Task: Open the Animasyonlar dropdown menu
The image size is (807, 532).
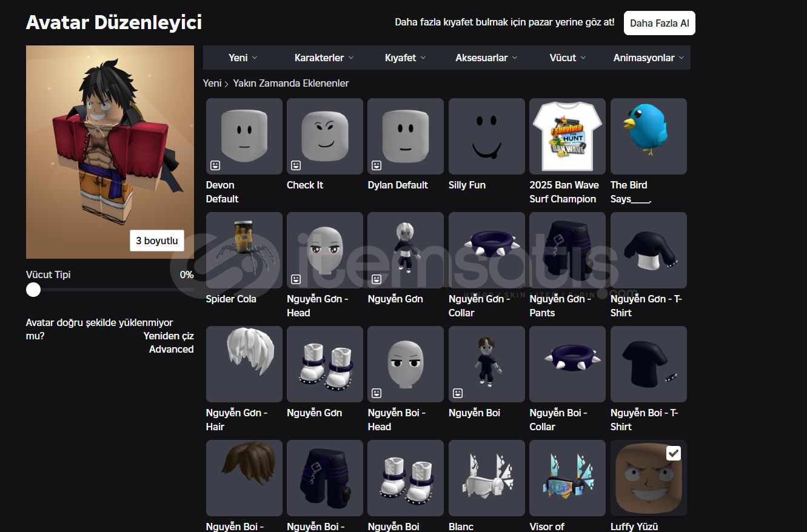Action: point(649,58)
